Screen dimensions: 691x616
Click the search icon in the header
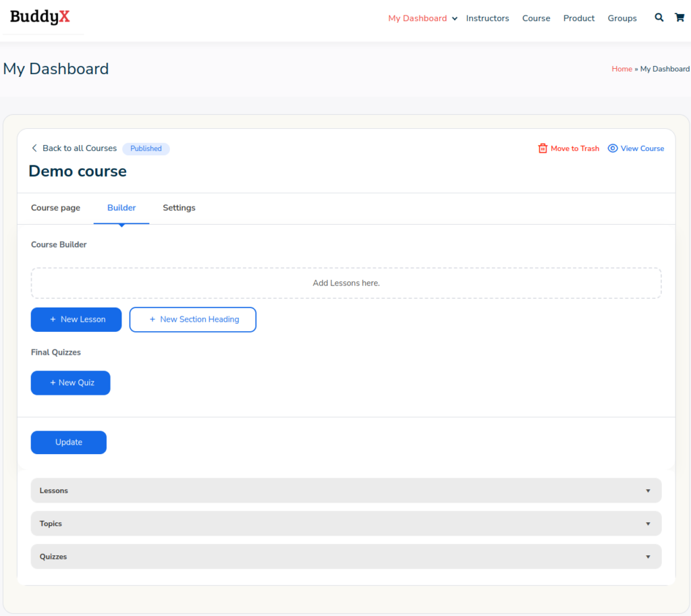coord(659,18)
